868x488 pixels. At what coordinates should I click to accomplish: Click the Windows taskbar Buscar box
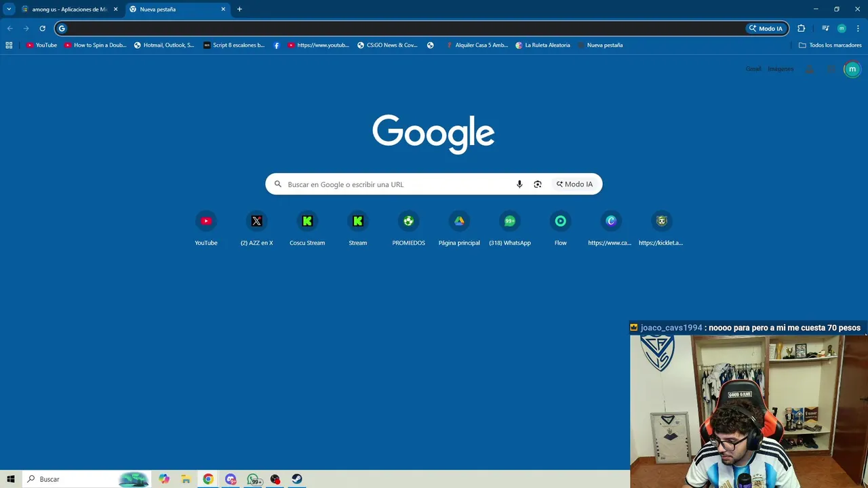(86, 479)
